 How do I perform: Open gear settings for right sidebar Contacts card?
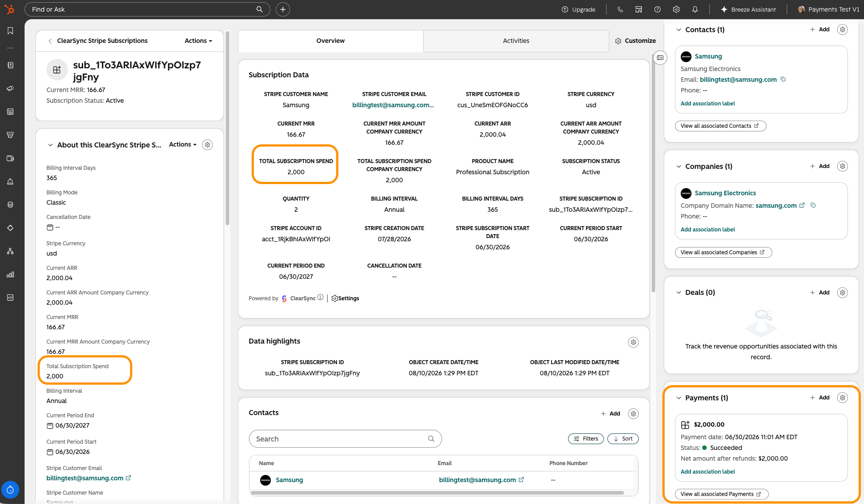tap(843, 29)
